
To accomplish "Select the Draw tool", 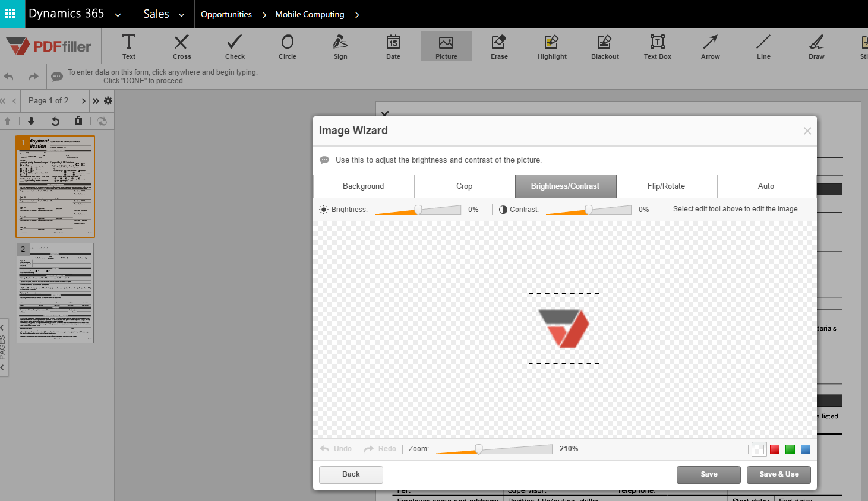I will [816, 46].
